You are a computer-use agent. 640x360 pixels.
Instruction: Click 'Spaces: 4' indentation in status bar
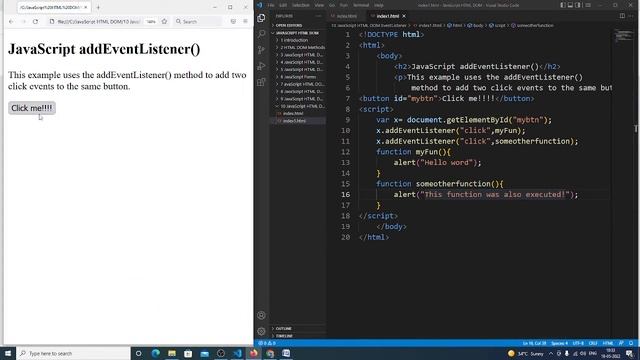coord(559,343)
